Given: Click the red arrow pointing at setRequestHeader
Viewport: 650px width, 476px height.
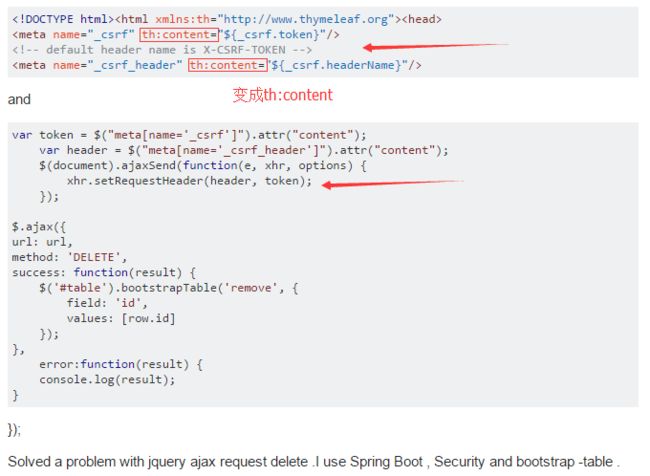Looking at the screenshot, I should (392, 184).
